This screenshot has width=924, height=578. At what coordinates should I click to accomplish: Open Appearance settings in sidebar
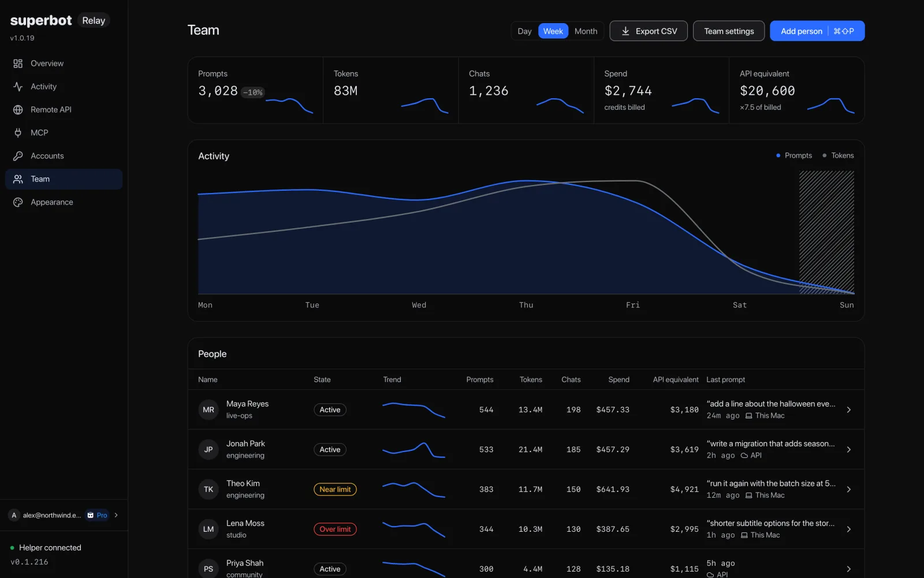(x=64, y=202)
